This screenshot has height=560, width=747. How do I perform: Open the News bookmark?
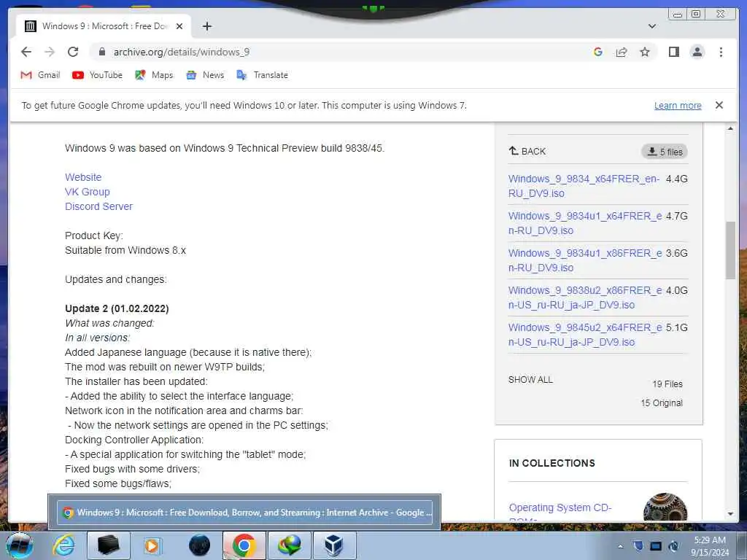pyautogui.click(x=205, y=75)
